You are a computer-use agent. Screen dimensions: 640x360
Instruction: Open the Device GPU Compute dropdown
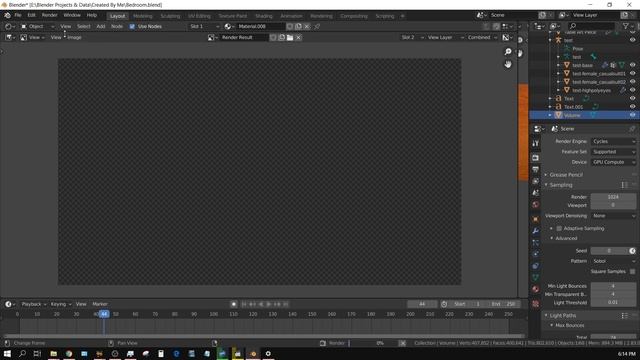tap(613, 162)
